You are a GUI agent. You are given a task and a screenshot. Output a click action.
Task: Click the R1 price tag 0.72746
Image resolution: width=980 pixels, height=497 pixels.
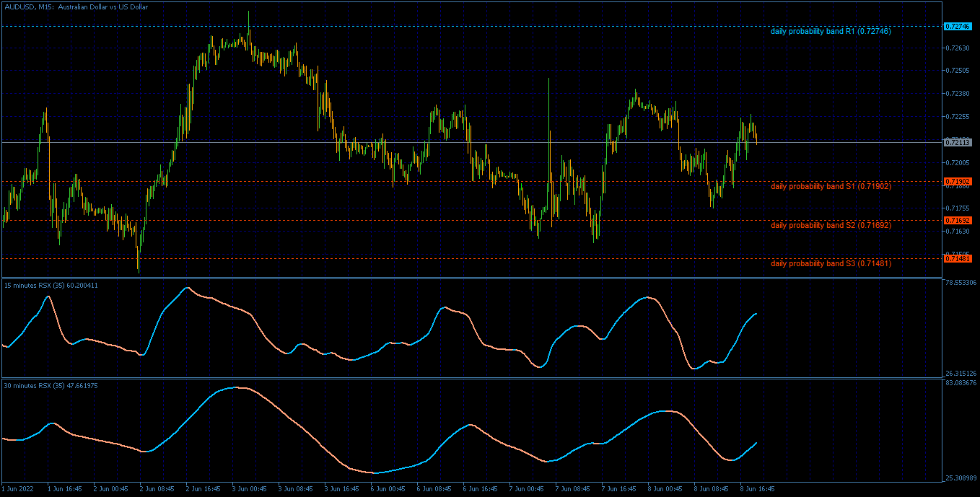click(x=958, y=26)
